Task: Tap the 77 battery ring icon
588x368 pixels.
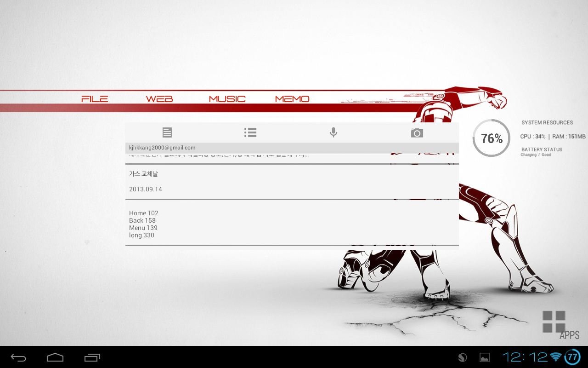Action: 572,357
